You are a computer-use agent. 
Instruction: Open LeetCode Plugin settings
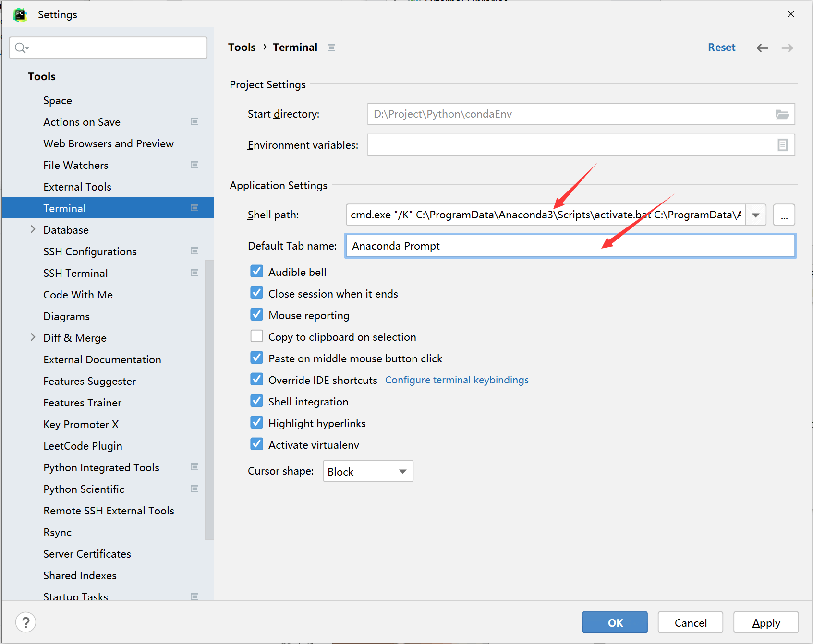(83, 446)
